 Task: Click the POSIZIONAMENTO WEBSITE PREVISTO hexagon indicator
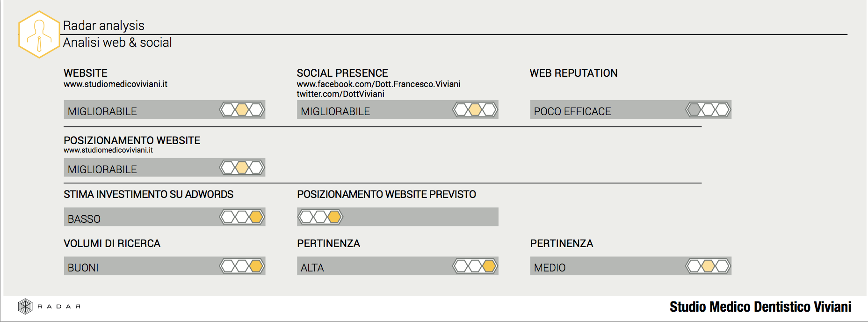[x=321, y=217]
